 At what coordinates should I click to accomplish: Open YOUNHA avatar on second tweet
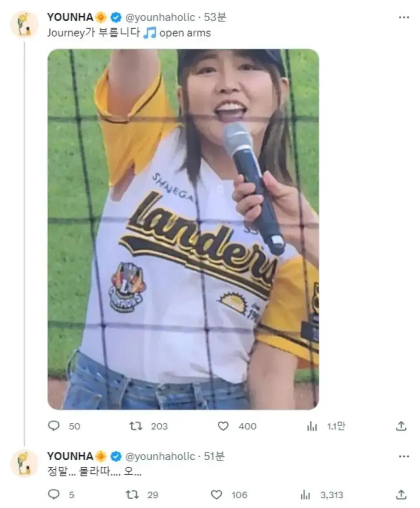point(24,463)
